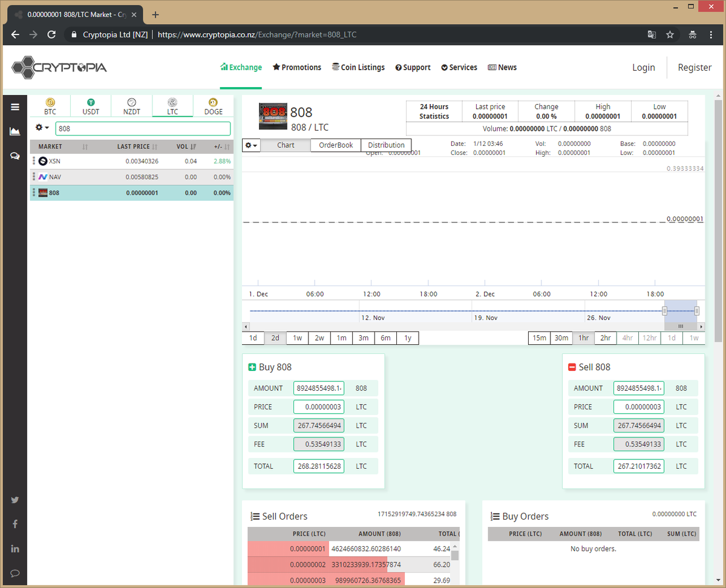Click the Sell 808 amount field
The image size is (726, 588).
(x=639, y=388)
